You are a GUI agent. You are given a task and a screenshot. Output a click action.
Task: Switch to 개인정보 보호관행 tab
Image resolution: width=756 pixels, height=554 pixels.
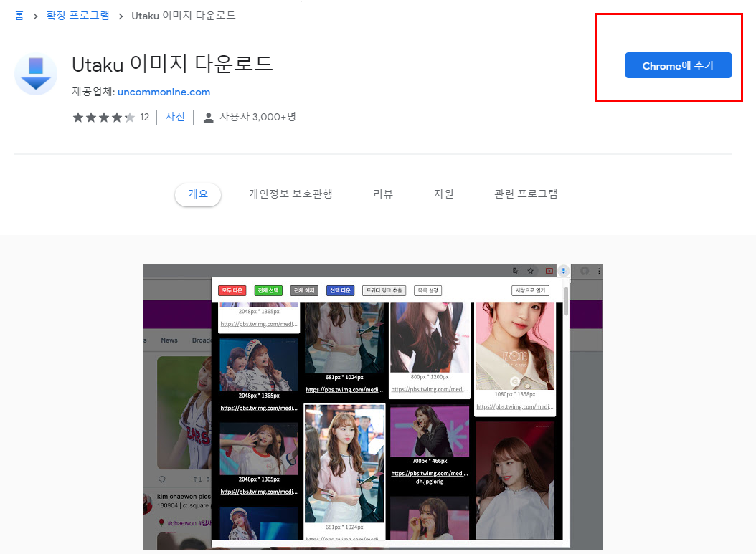[290, 194]
